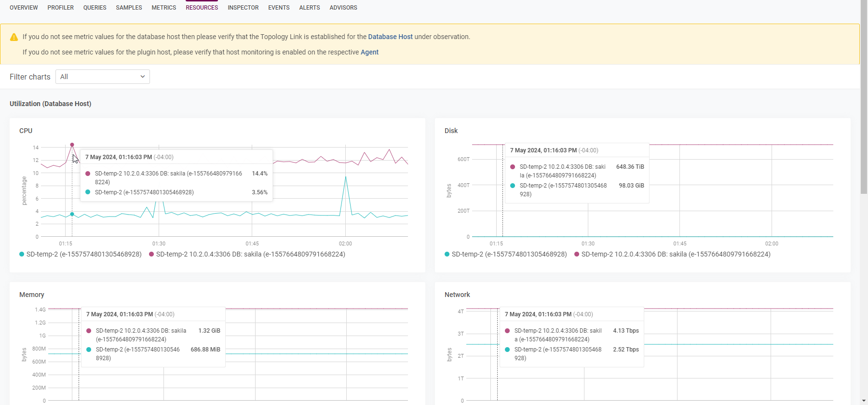Toggle sakila DB series in CPU legend
Viewport: 868px width, 405px height.
click(247, 254)
